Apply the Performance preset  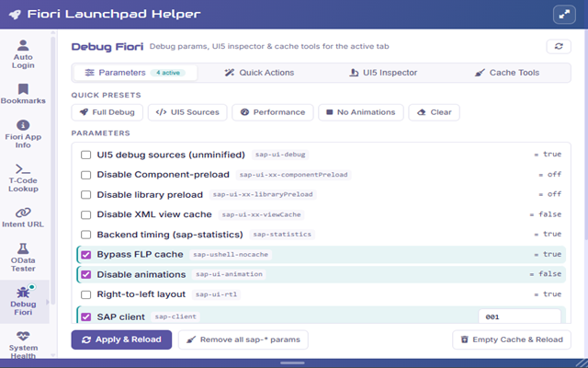pos(273,112)
